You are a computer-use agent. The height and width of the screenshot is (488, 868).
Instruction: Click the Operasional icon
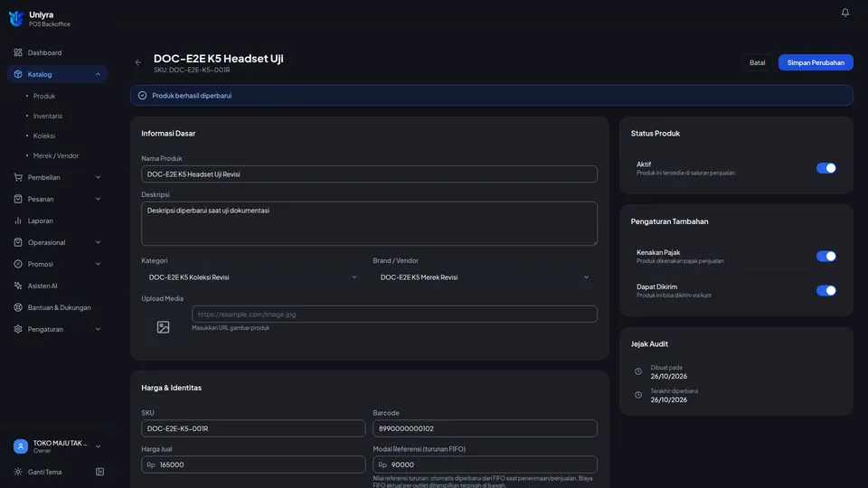point(18,242)
